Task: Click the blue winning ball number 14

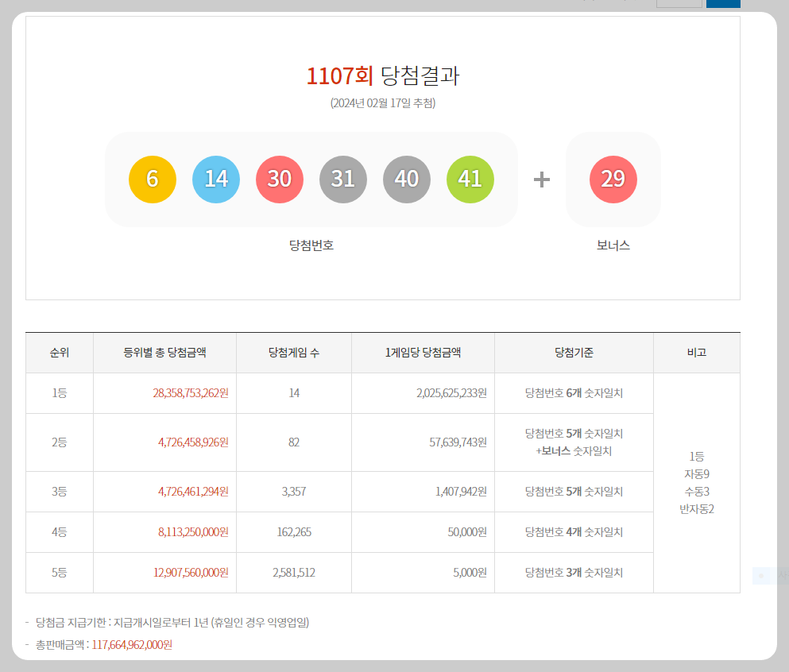Action: coord(216,180)
